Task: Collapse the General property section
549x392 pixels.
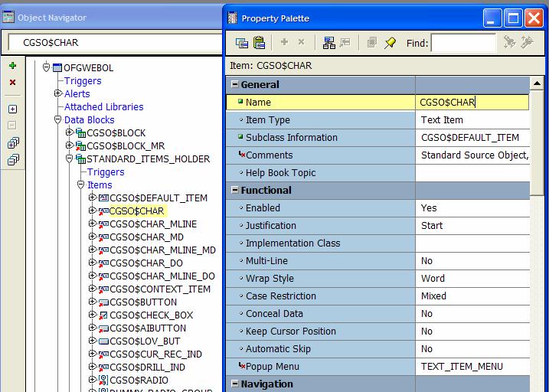Action: 235,85
